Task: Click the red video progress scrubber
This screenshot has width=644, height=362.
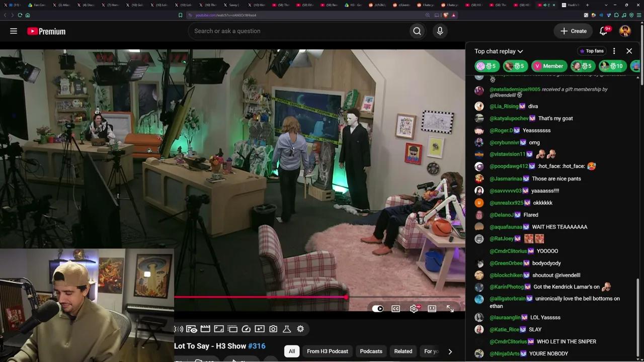Action: pyautogui.click(x=346, y=297)
